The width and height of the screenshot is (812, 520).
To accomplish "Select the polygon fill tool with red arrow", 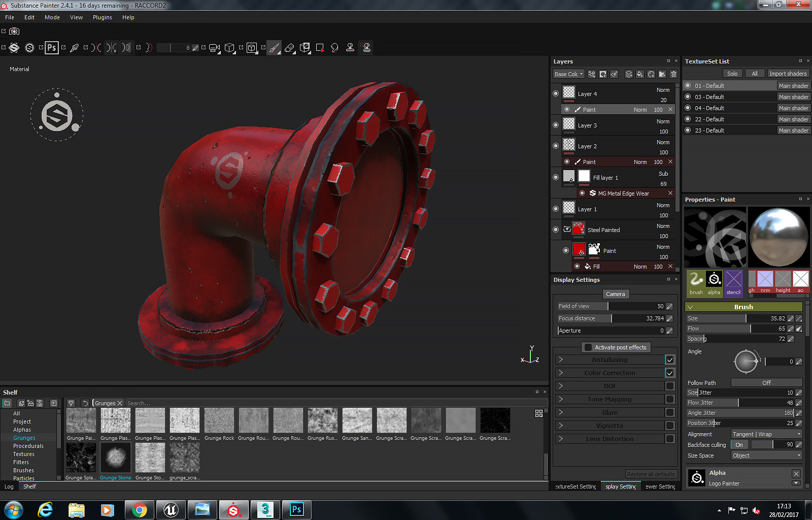I will click(x=320, y=48).
